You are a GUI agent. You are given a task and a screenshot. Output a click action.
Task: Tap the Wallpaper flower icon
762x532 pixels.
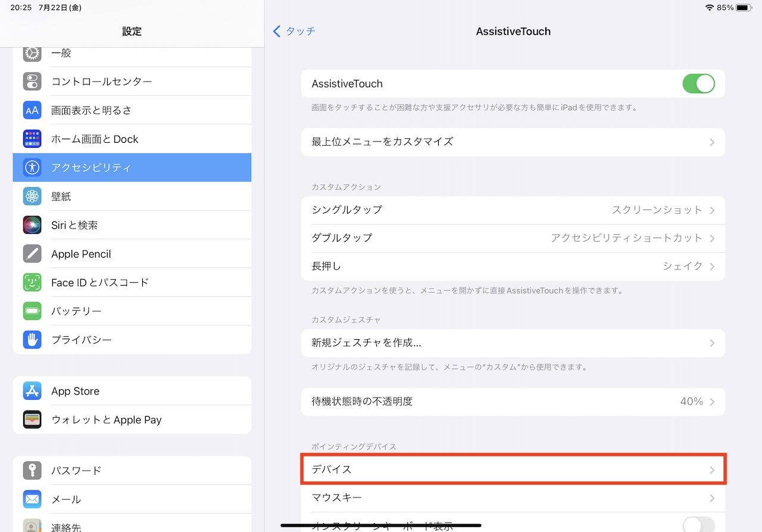[x=32, y=196]
